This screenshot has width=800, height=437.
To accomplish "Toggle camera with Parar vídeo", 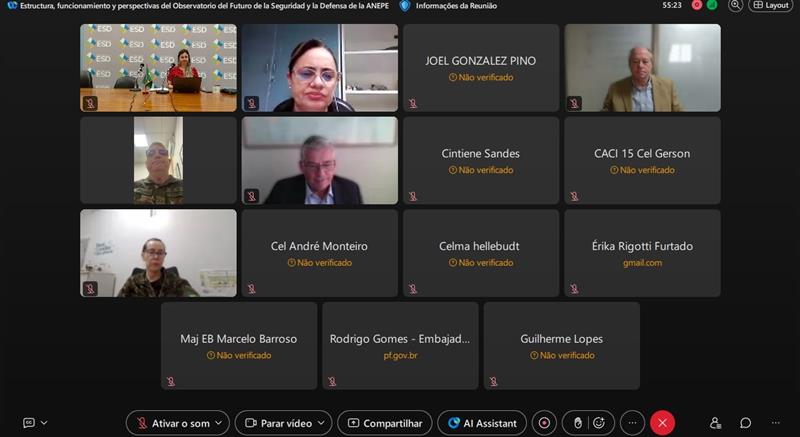I will click(x=279, y=423).
